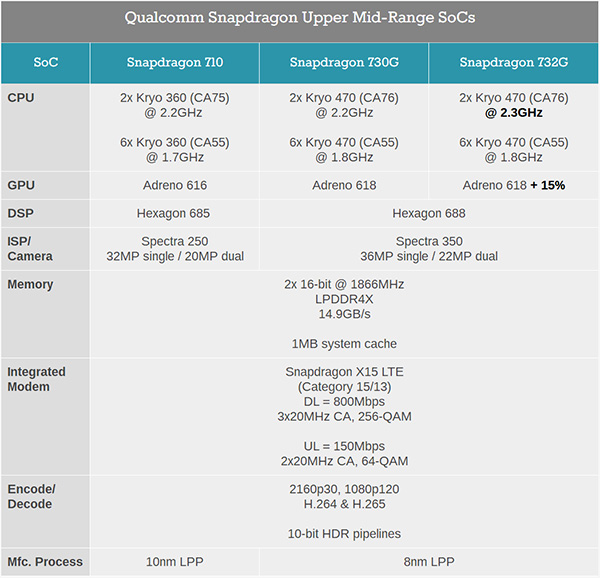Click the Hexagon 685 cell

coord(174,214)
